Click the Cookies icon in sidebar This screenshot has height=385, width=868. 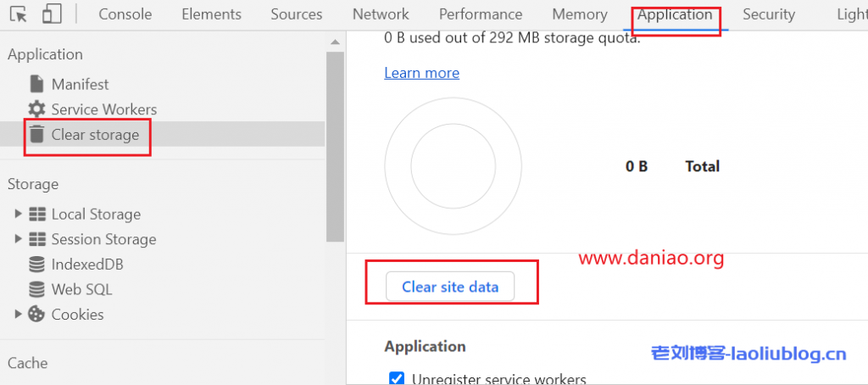[36, 314]
